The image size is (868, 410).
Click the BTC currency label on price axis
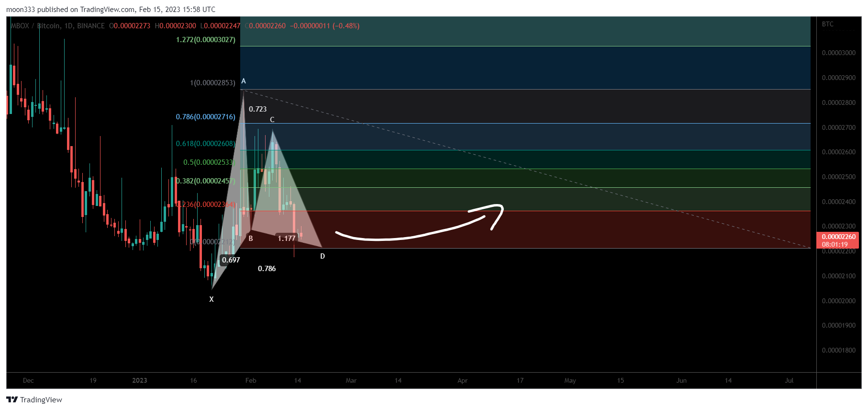click(x=828, y=24)
